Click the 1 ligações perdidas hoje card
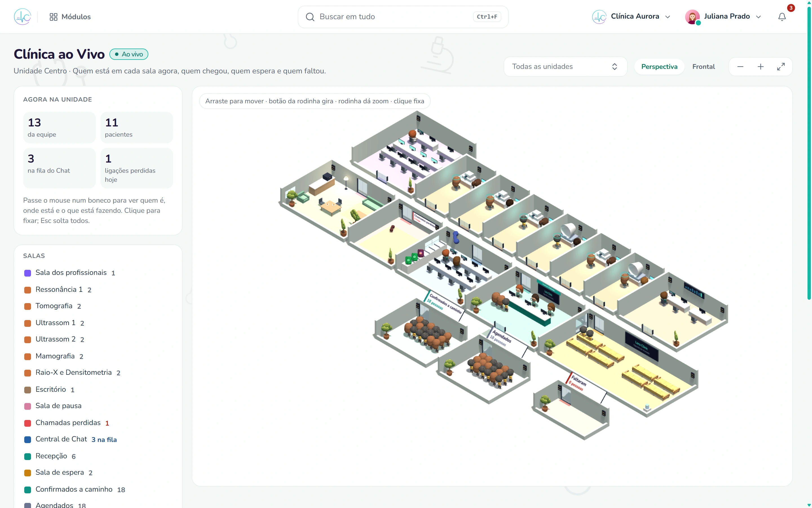The height and width of the screenshot is (508, 812). 136,168
